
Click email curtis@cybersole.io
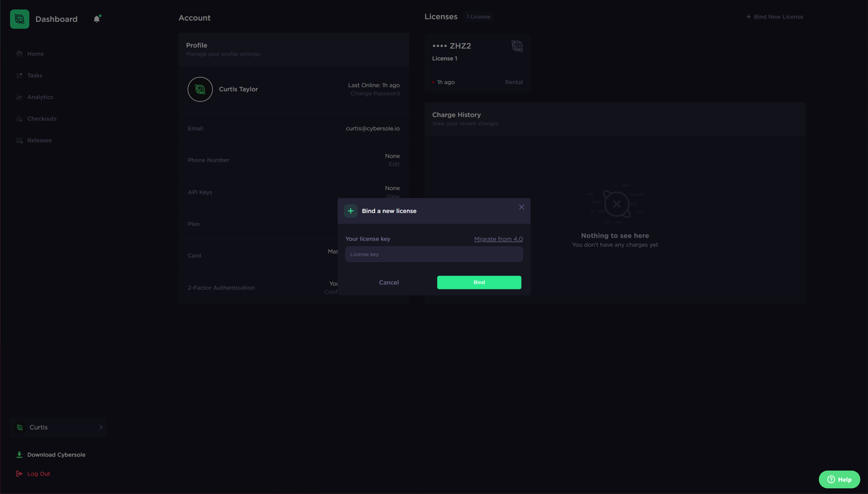click(x=373, y=128)
